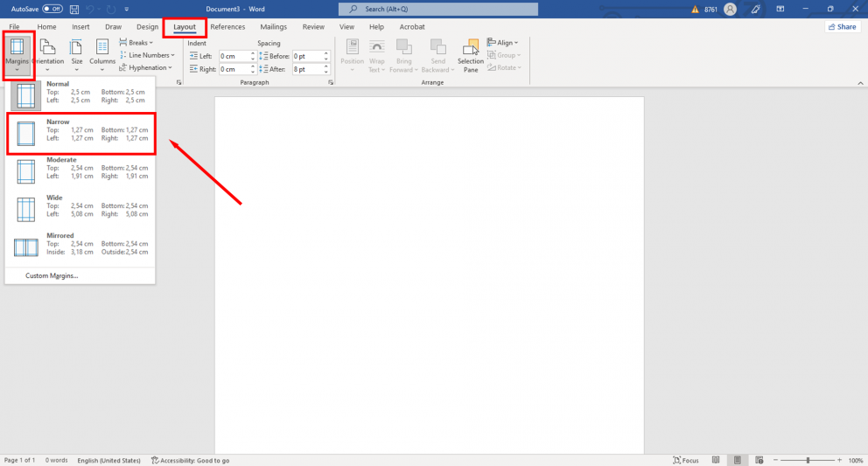Open the Hyphenation dropdown
Screen dimensions: 868x466
[x=146, y=67]
